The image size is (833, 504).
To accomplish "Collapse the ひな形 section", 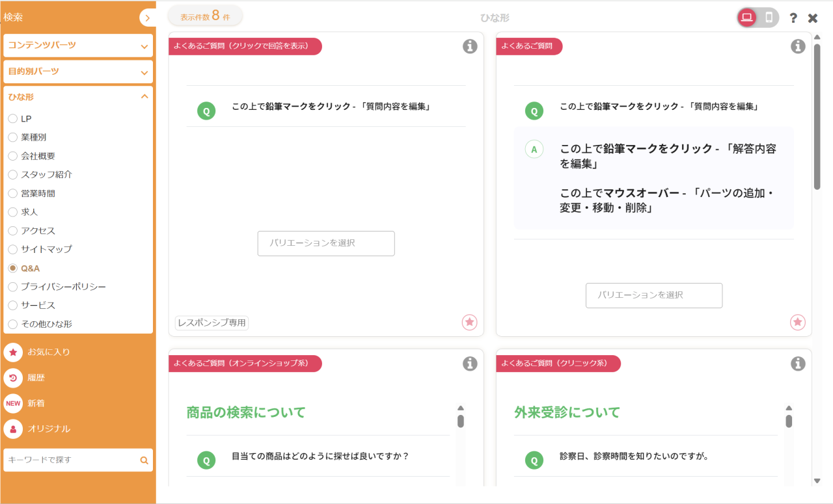I will (x=78, y=96).
